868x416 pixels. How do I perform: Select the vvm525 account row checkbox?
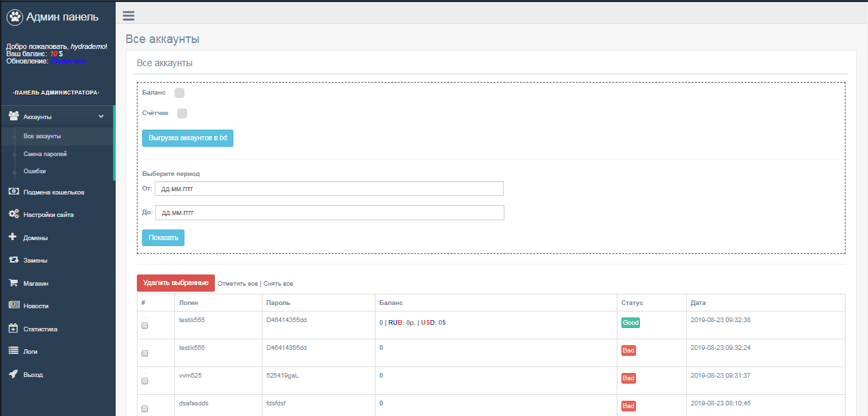145,381
